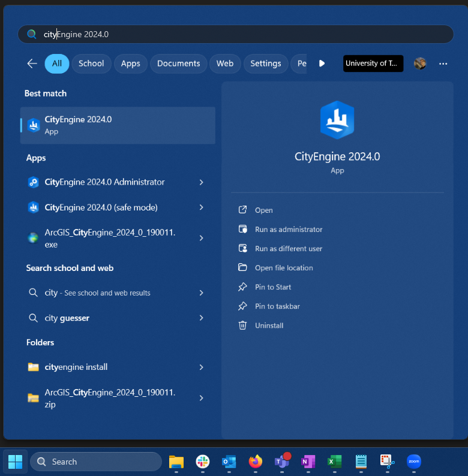The width and height of the screenshot is (468, 476).
Task: Click 'city - See school and web results'
Action: pyautogui.click(x=97, y=293)
